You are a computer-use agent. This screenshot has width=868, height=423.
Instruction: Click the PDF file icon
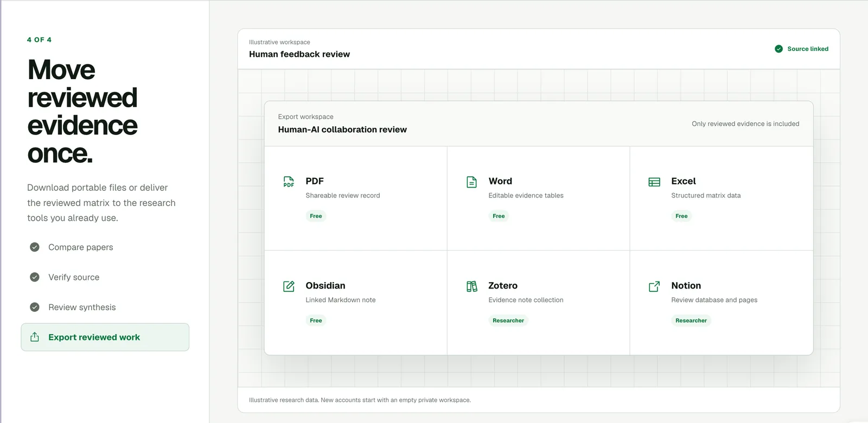pyautogui.click(x=289, y=182)
